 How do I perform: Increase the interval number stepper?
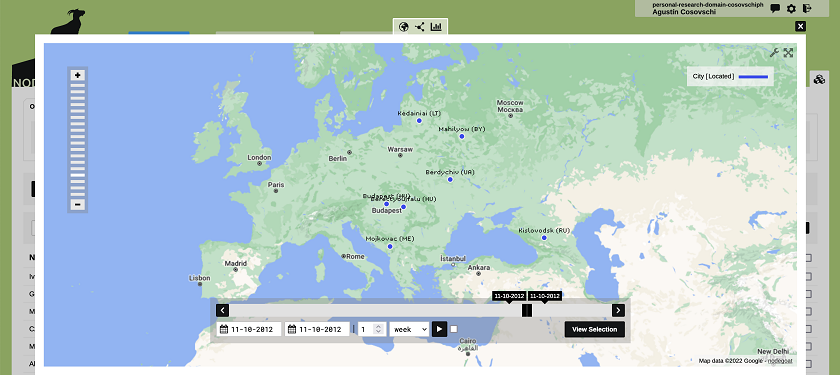click(x=378, y=326)
